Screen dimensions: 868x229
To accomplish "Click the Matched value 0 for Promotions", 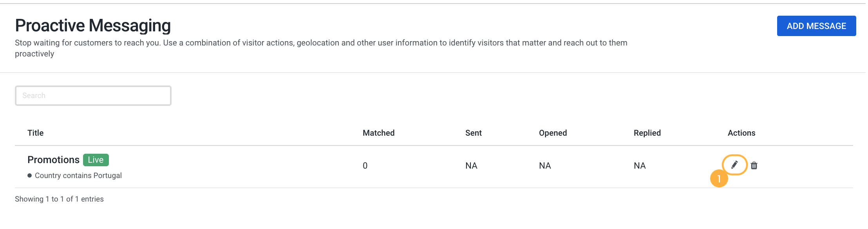I will 365,165.
